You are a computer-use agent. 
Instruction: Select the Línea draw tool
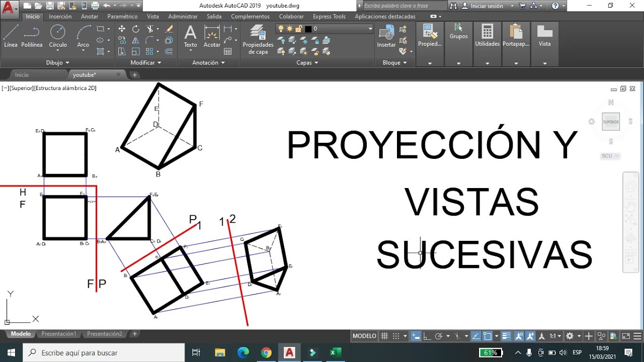[11, 36]
